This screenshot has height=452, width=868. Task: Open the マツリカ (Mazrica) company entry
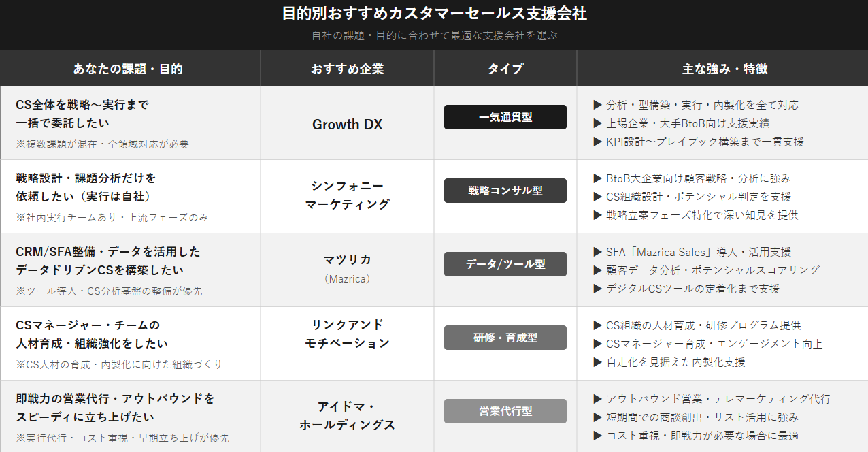click(x=348, y=268)
